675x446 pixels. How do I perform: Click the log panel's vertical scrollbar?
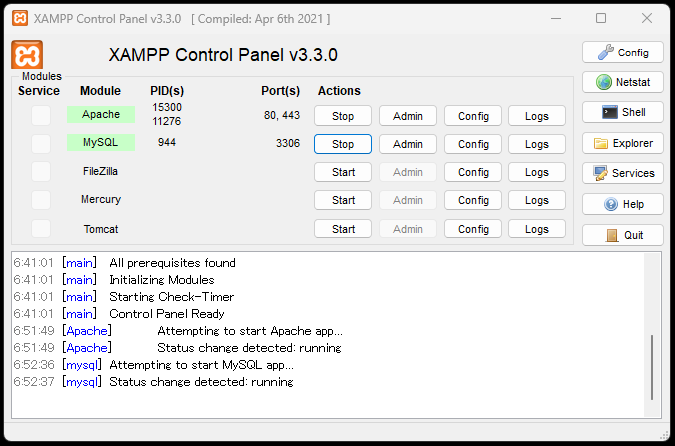click(x=653, y=366)
